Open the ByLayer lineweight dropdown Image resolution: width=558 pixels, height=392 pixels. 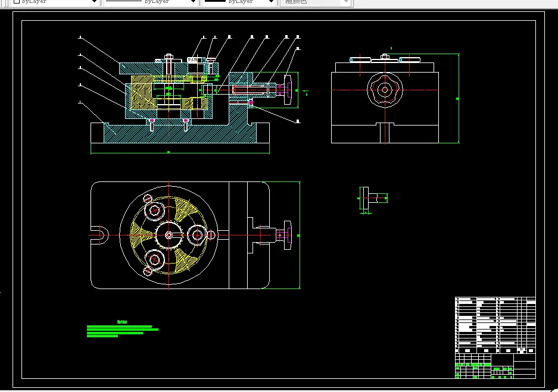point(239,2)
